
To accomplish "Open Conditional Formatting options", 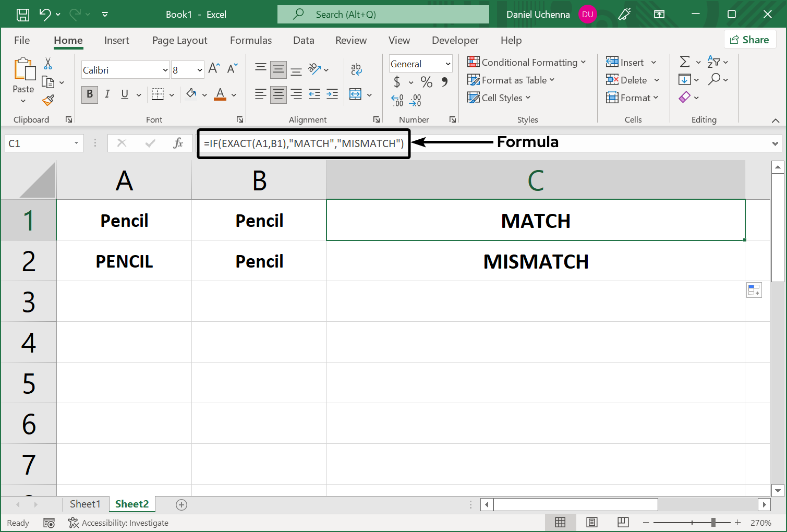I will [x=527, y=62].
